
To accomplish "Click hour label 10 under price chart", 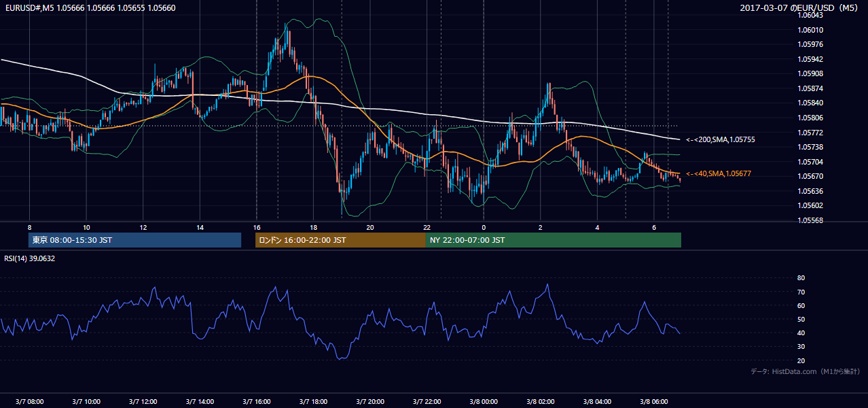I will pyautogui.click(x=86, y=227).
